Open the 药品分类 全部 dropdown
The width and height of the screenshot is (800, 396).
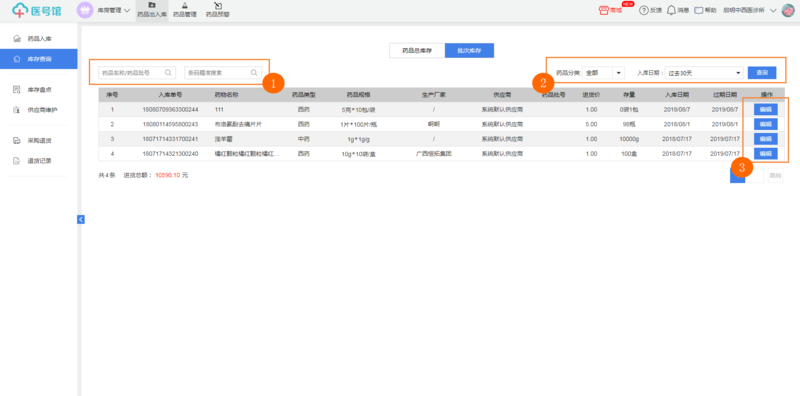point(603,73)
